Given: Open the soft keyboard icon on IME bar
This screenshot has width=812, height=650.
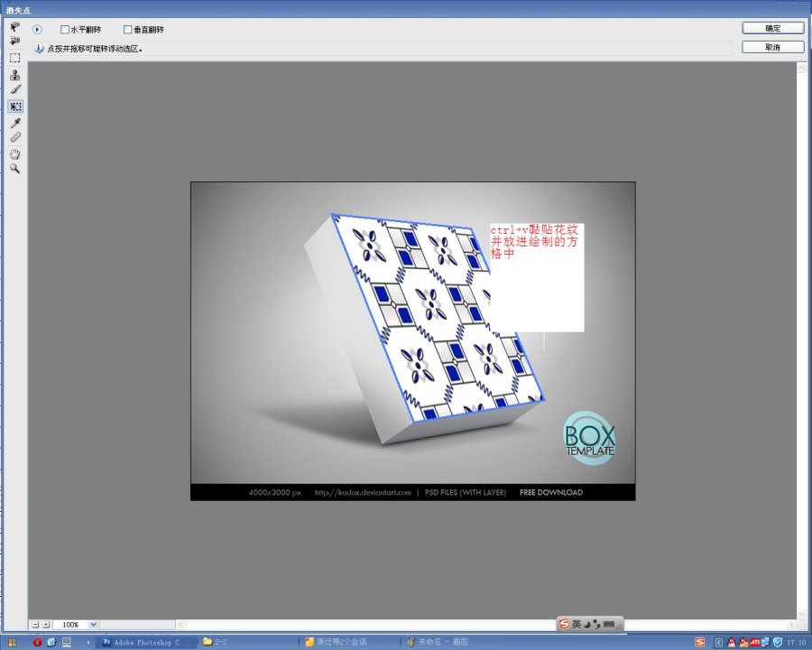Looking at the screenshot, I should click(x=609, y=624).
